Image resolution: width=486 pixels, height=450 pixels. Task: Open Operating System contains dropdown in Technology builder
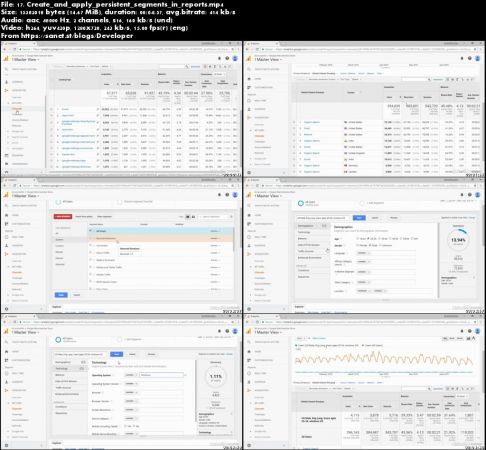[131, 375]
